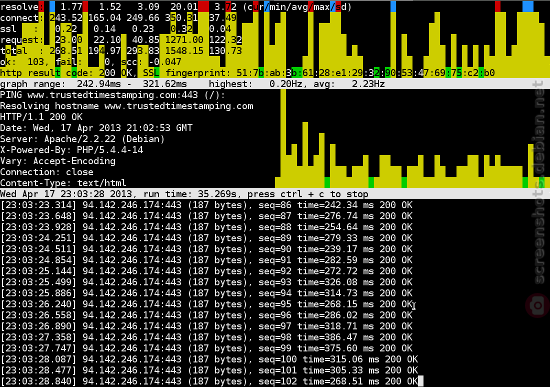Click the seq=102 ping result line
The image size is (550, 387).
pyautogui.click(x=209, y=381)
